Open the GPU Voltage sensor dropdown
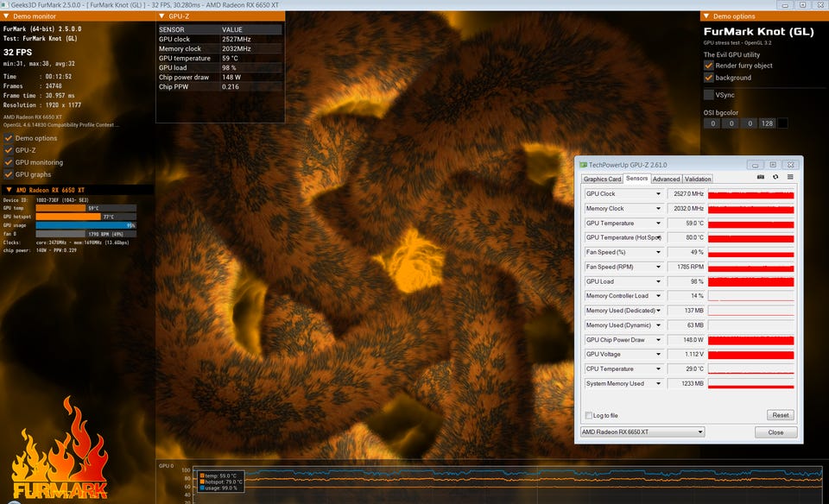 point(658,354)
